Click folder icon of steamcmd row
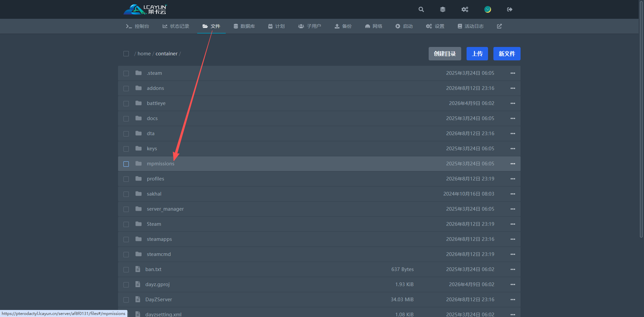This screenshot has height=317, width=644. pos(139,254)
